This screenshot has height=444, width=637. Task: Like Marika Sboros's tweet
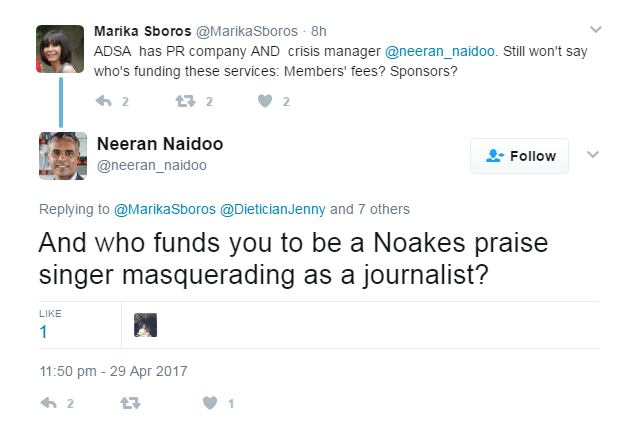tap(265, 101)
